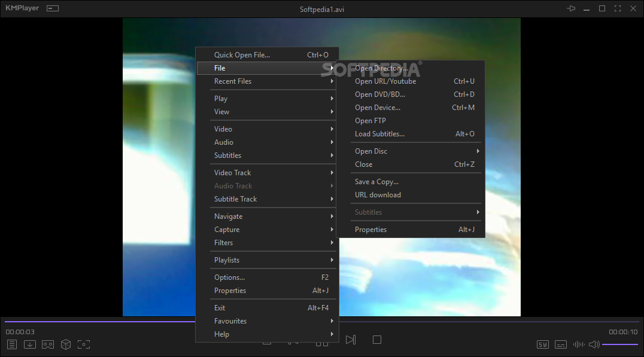The image size is (644, 357).
Task: Open the playlist panel icon
Action: (12, 344)
